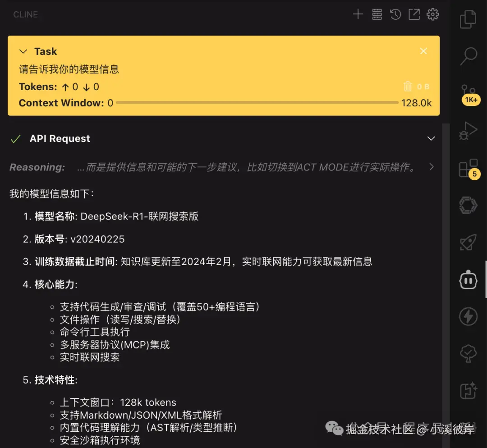487x448 pixels.
Task: Open the tree checkmark icon in activity bar
Action: [468, 353]
